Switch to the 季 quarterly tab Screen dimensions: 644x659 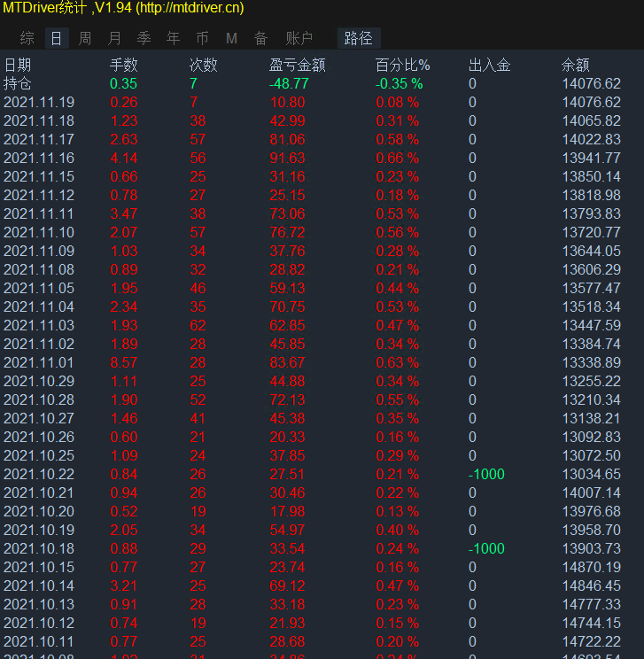tap(144, 38)
